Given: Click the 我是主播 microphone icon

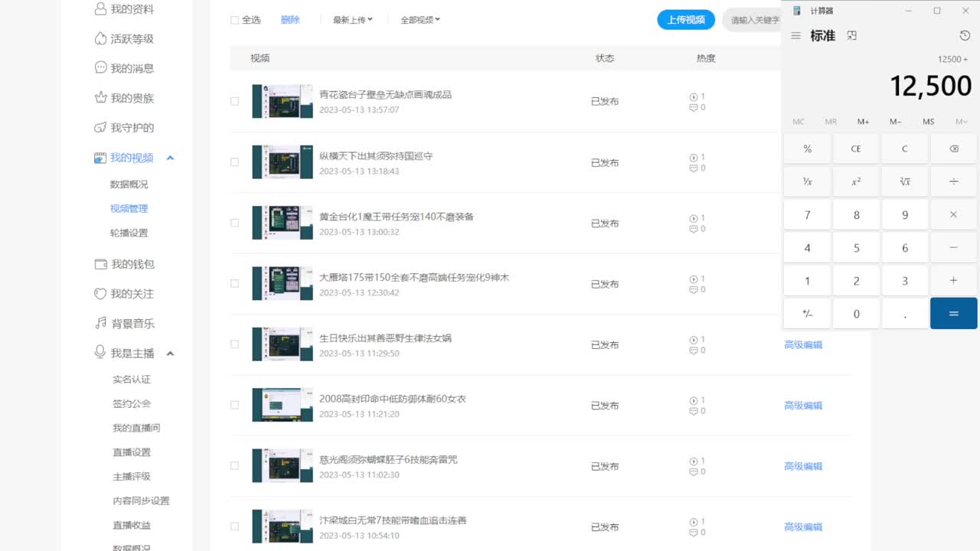Looking at the screenshot, I should pos(100,352).
